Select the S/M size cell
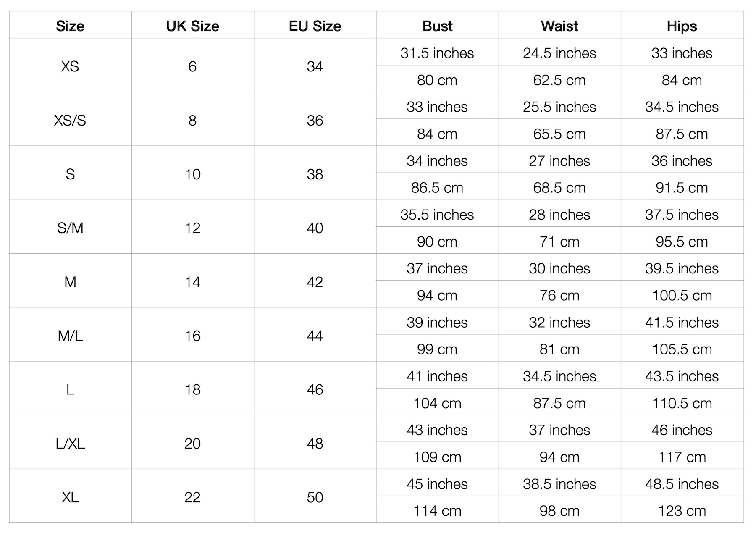Image resolution: width=756 pixels, height=533 pixels. coord(70,228)
